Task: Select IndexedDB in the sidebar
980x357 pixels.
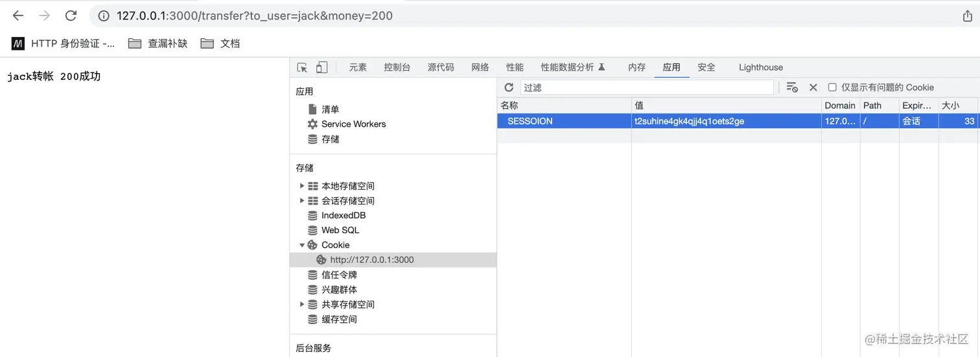Action: (344, 216)
